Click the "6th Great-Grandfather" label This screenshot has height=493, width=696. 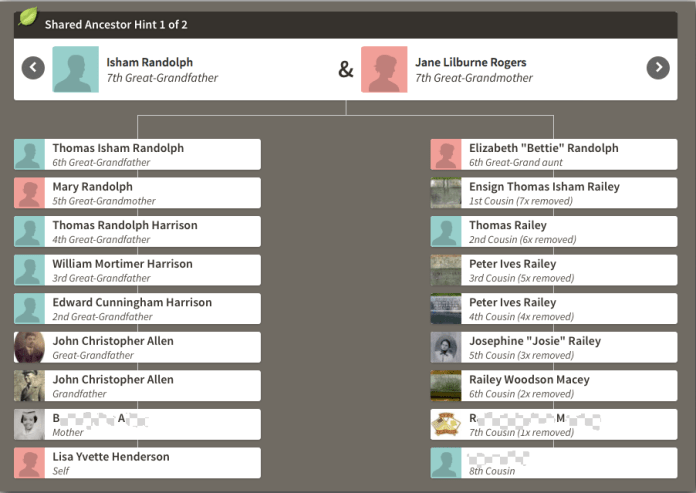point(101,162)
